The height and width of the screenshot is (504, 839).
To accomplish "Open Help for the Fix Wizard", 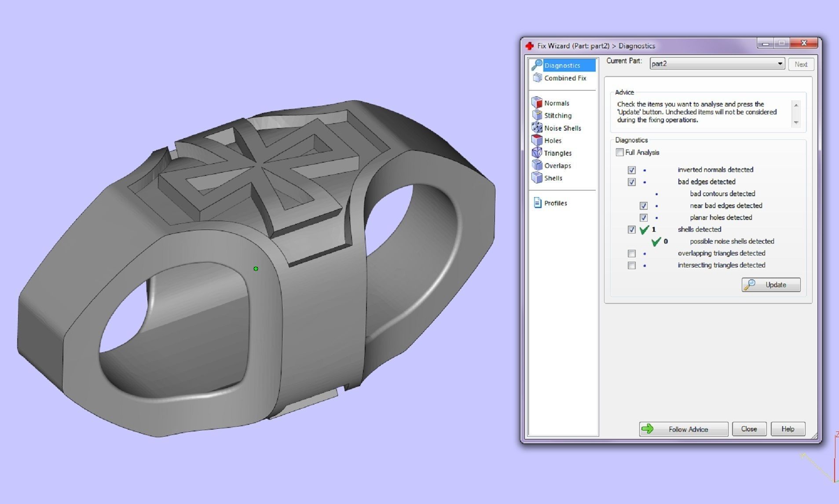I will [788, 429].
